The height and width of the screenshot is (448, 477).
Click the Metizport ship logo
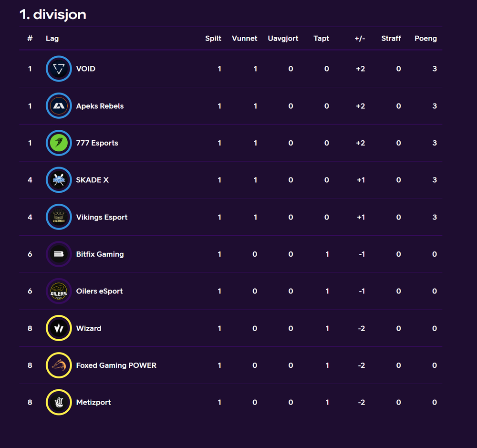pyautogui.click(x=59, y=402)
